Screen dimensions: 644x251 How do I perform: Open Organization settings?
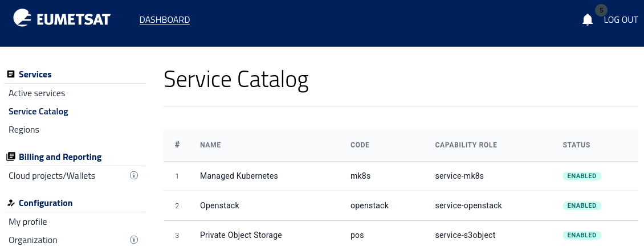point(33,240)
